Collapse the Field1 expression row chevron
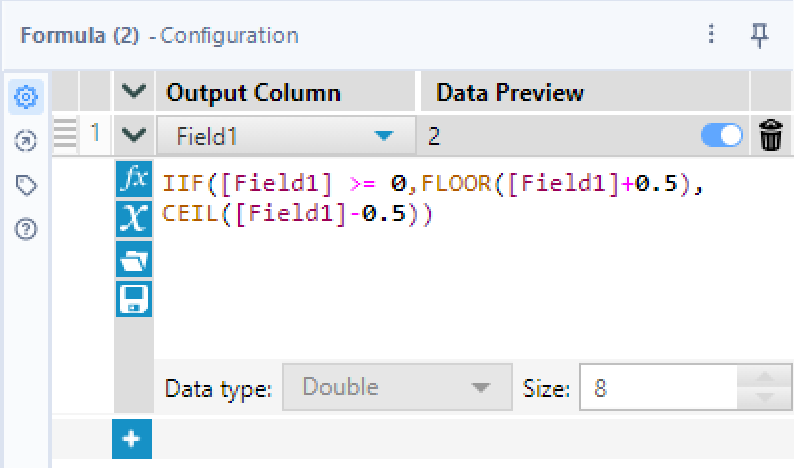 coord(133,136)
